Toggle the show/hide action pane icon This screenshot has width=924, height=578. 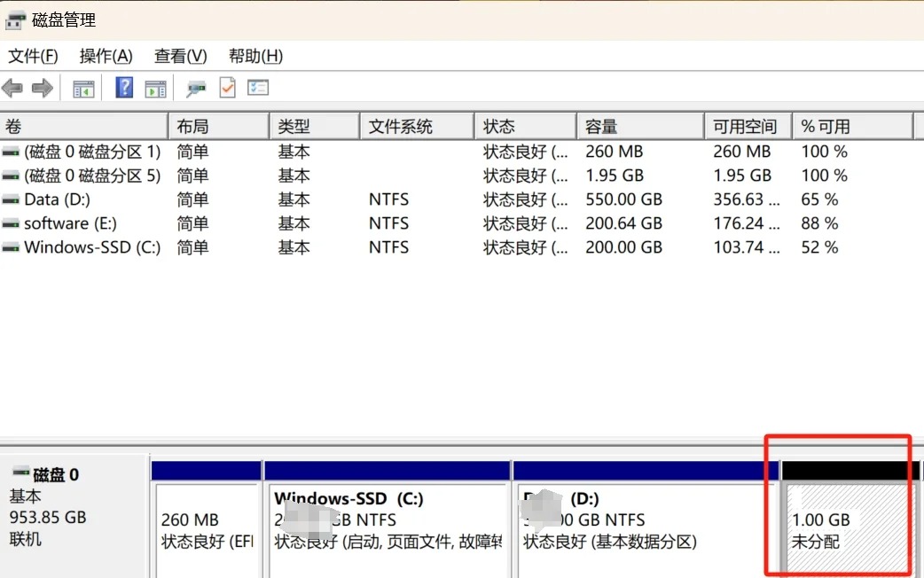155,88
